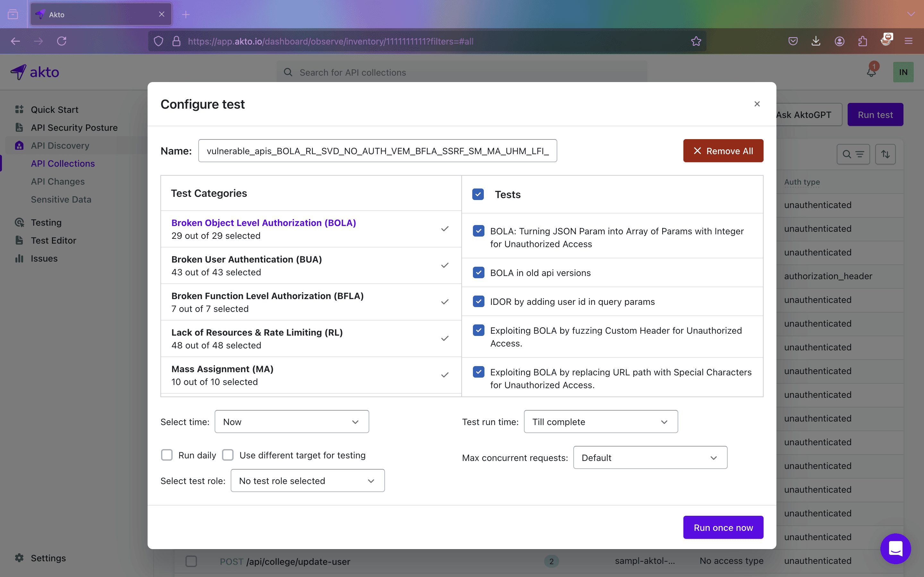
Task: Click the Max concurrent requests input field
Action: coord(649,457)
